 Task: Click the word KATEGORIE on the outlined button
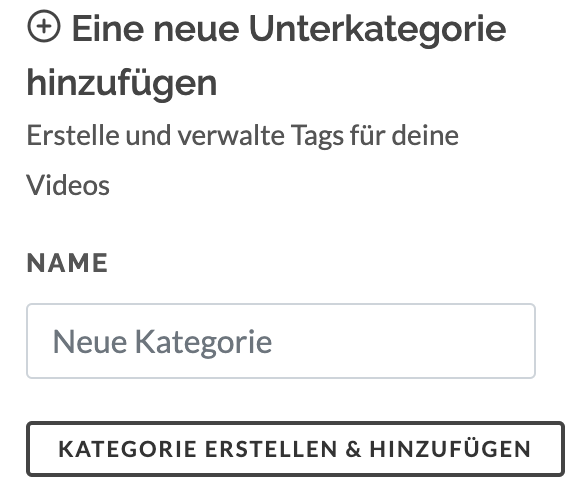tap(127, 449)
